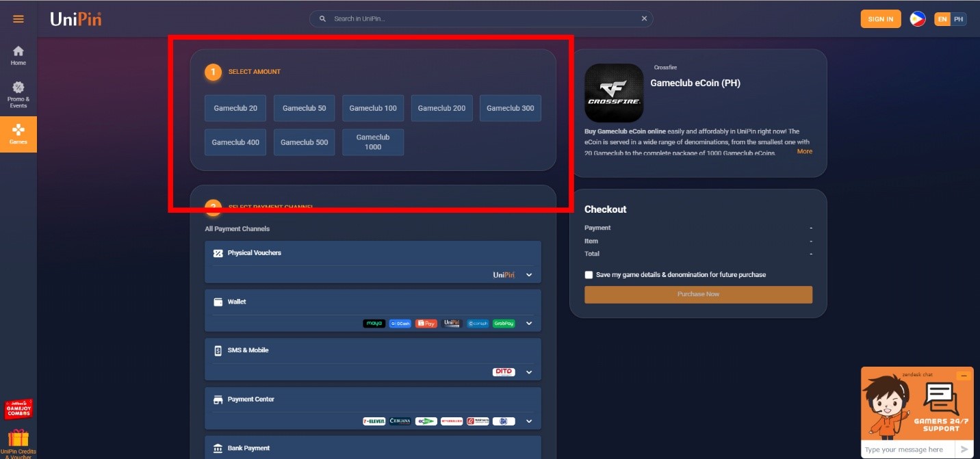Open the More link in game description
980x459 pixels.
tap(805, 151)
